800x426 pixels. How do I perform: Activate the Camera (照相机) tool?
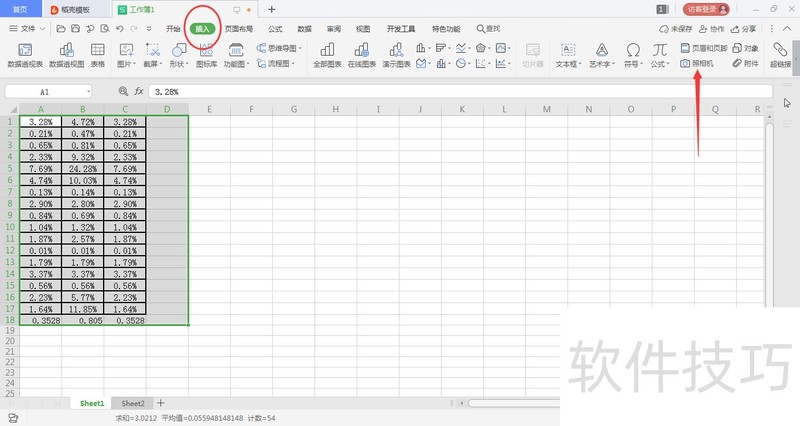697,64
